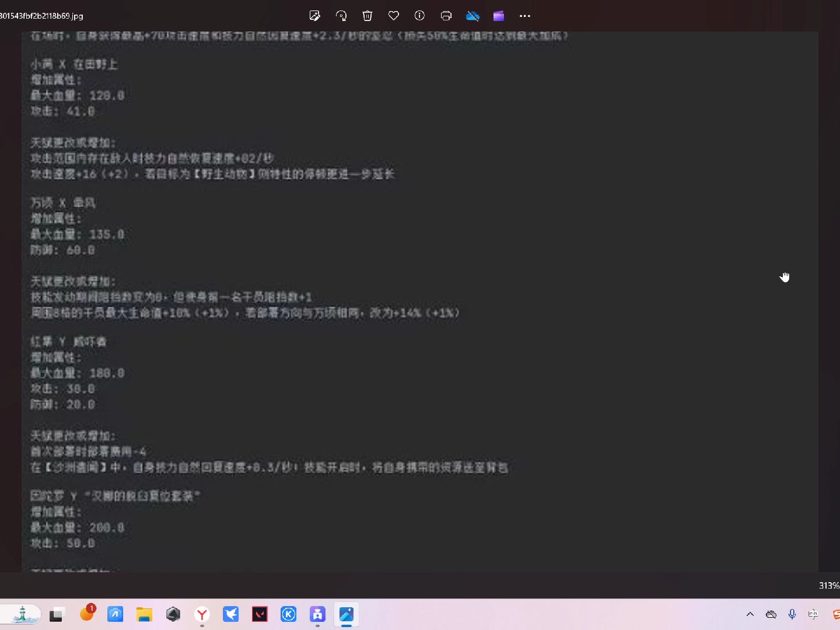Image resolution: width=840 pixels, height=630 pixels.
Task: Click the text '最大血量: 200.0'
Action: pyautogui.click(x=78, y=528)
